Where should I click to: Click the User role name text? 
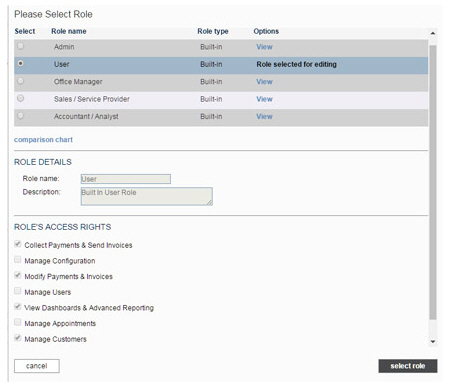tap(62, 64)
